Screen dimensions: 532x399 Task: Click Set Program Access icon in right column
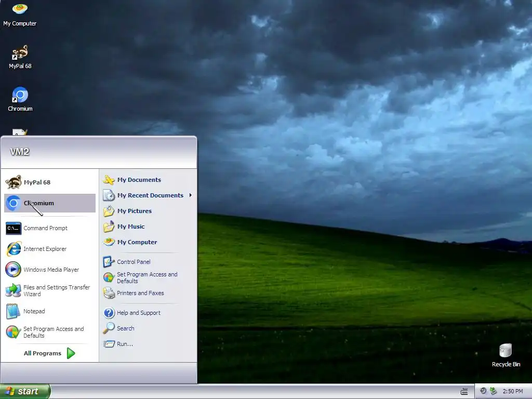click(109, 277)
